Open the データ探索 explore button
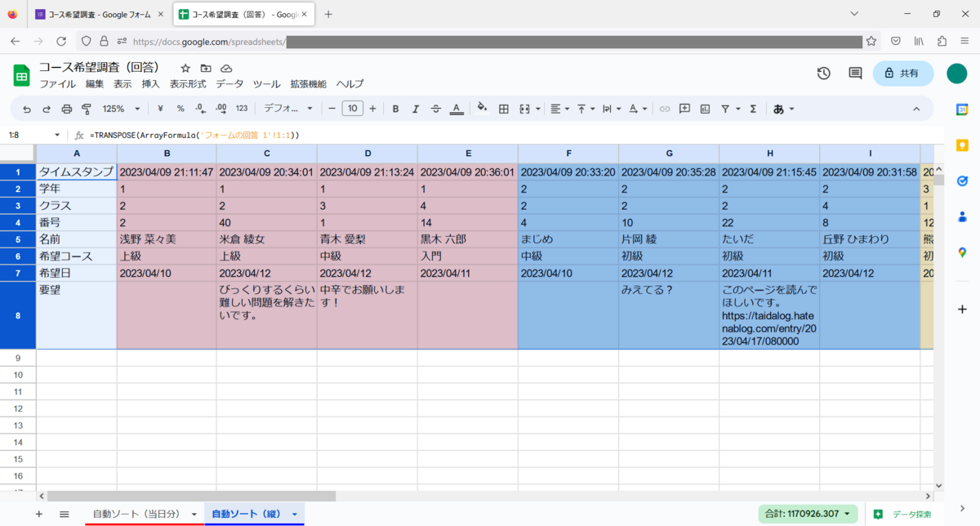 (902, 514)
